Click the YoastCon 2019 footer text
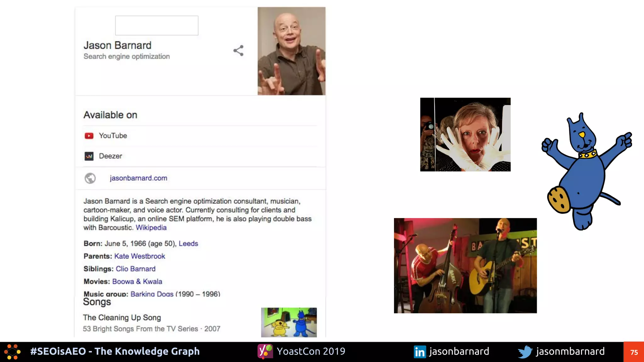Screen dimensions: 644x362 point(311,351)
